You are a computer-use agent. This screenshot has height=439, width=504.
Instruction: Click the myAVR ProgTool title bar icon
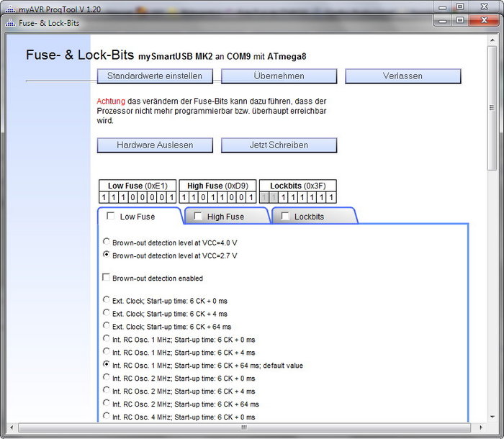[10, 7]
